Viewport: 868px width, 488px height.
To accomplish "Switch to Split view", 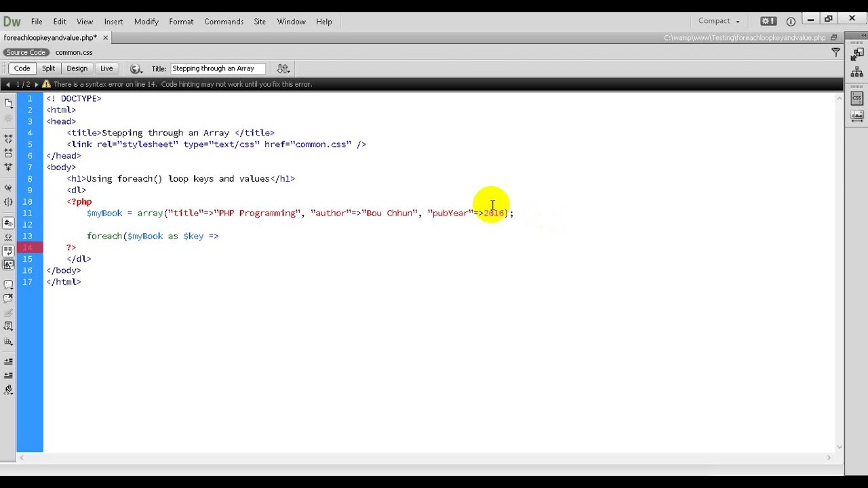I will (x=48, y=68).
